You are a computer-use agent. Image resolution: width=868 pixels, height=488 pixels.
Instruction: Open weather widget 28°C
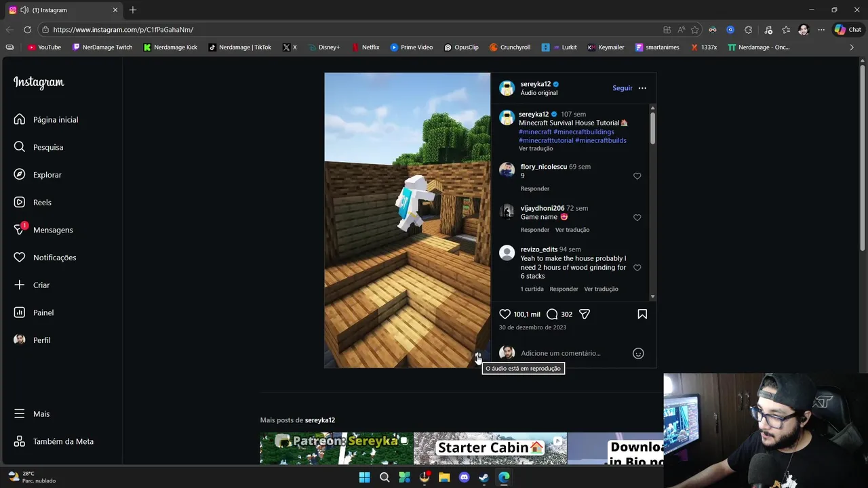click(31, 477)
